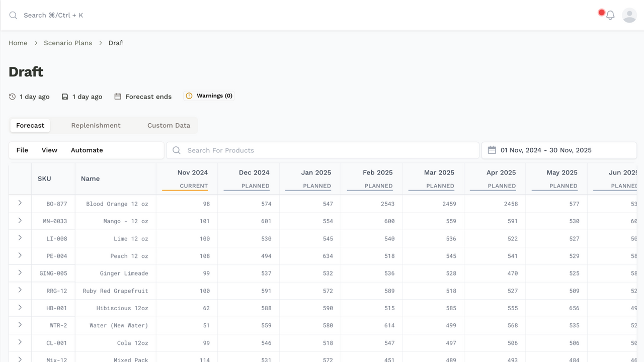Image resolution: width=644 pixels, height=362 pixels.
Task: Expand the Mango - 12 oz row
Action: (20, 221)
